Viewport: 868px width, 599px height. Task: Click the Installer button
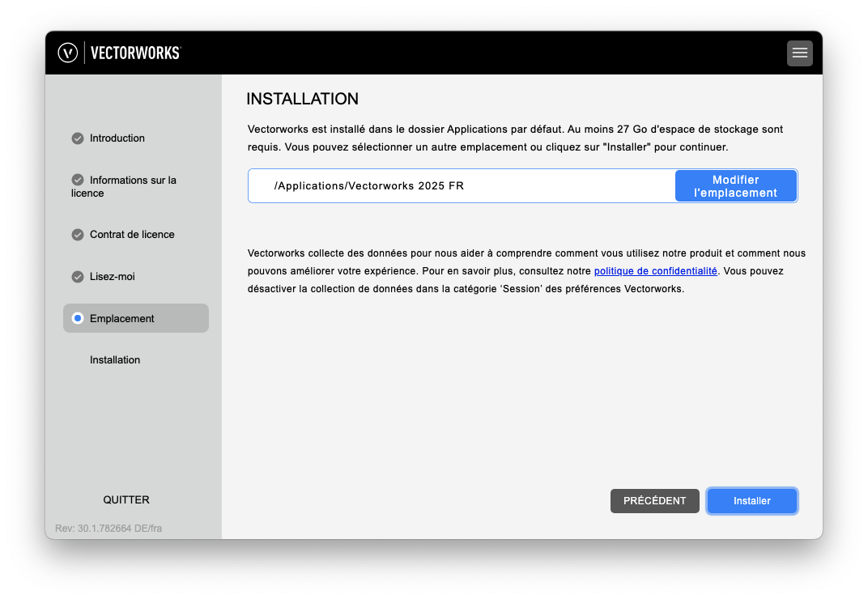click(751, 501)
